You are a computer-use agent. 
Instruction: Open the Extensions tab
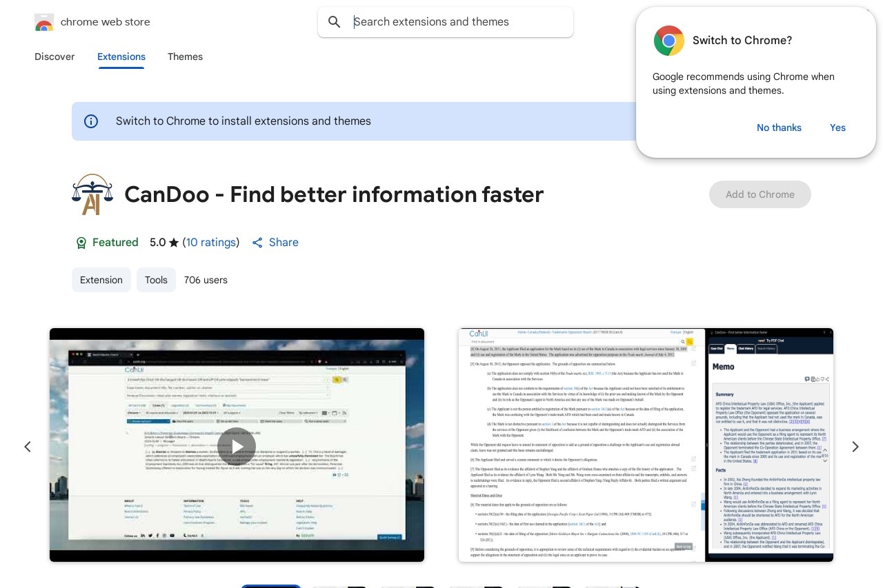121,57
